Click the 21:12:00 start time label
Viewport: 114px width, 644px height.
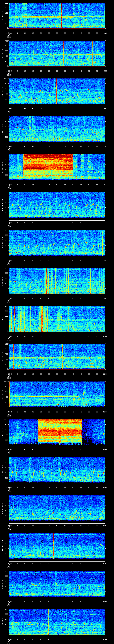9,450
